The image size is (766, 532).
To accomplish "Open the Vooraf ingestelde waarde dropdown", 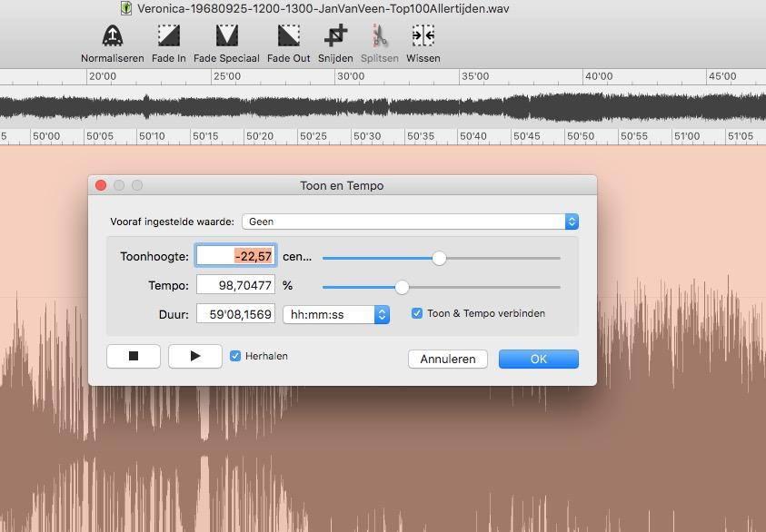I will coord(409,222).
